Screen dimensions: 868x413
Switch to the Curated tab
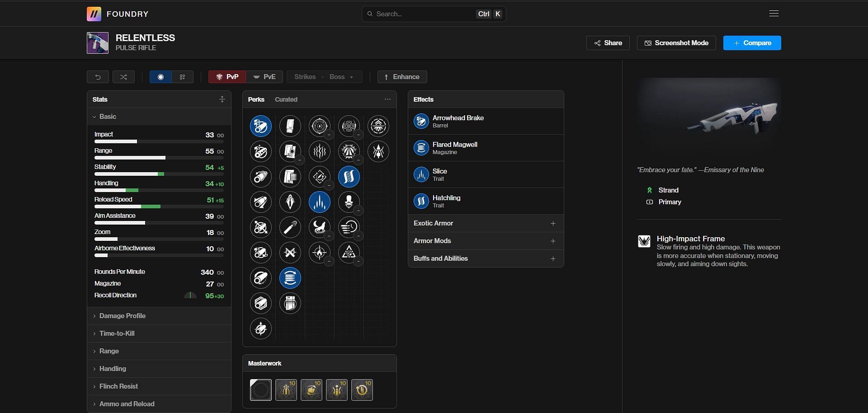(286, 99)
